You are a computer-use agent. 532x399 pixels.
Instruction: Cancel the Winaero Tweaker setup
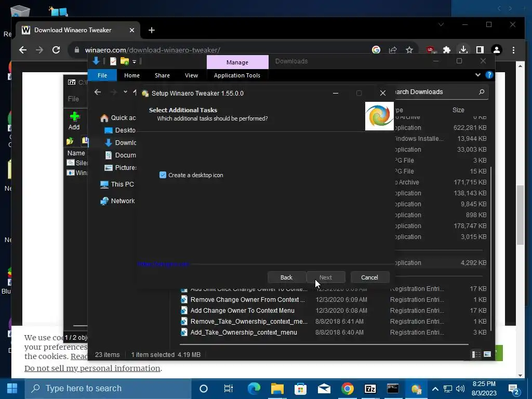[x=369, y=277]
